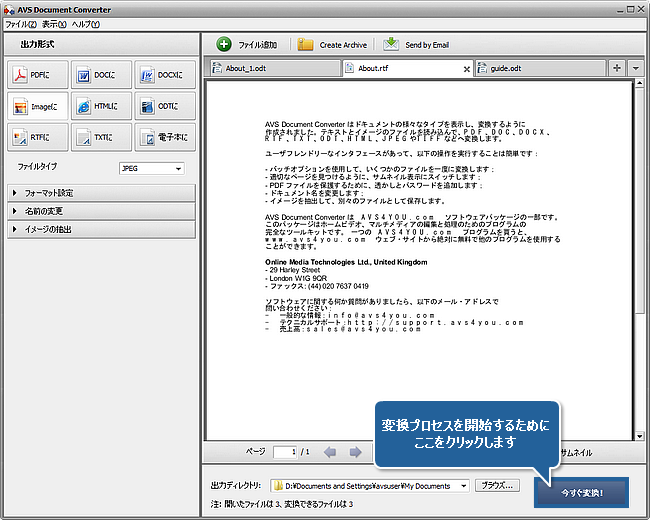
Task: Open the ファイル menu
Action: [21, 24]
